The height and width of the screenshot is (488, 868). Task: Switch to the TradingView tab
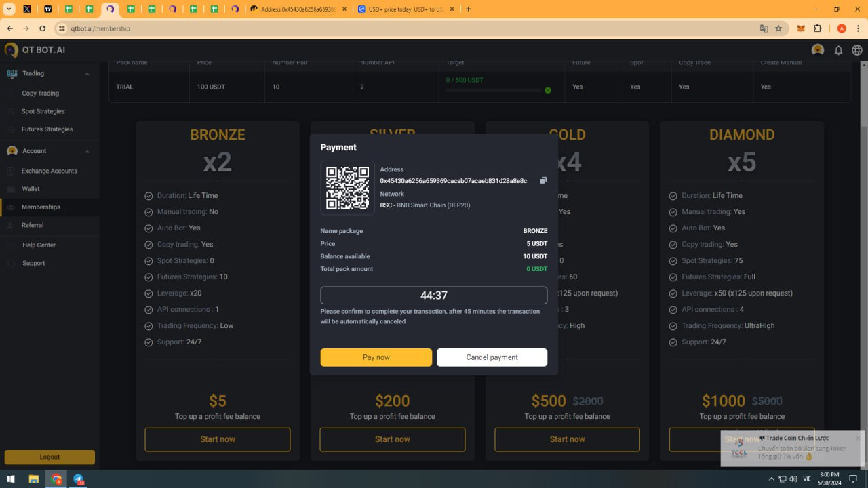pyautogui.click(x=47, y=9)
